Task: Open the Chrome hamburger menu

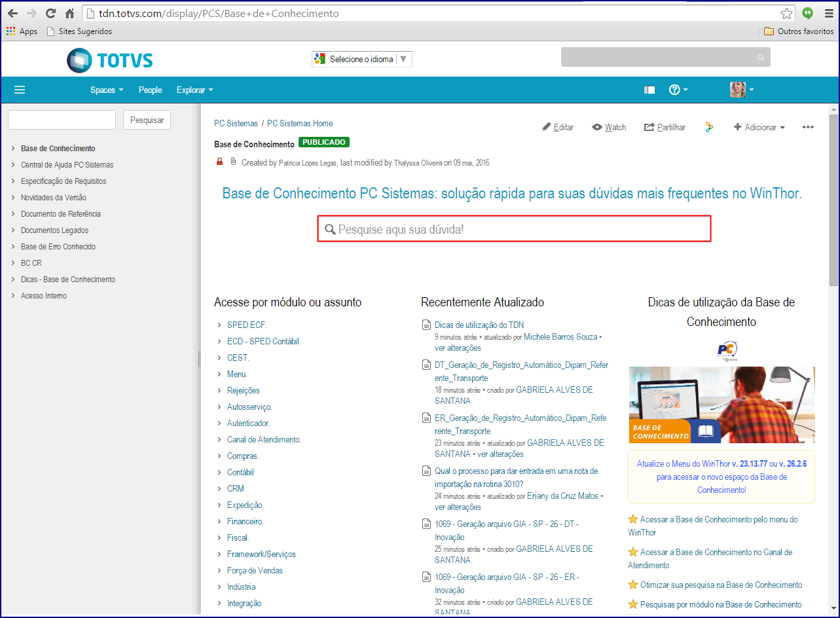Action: pos(828,13)
